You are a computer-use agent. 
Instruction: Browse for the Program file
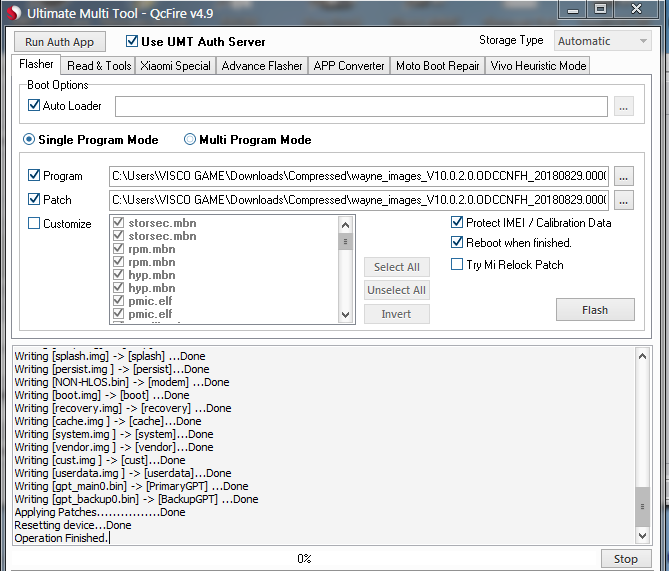click(x=623, y=176)
